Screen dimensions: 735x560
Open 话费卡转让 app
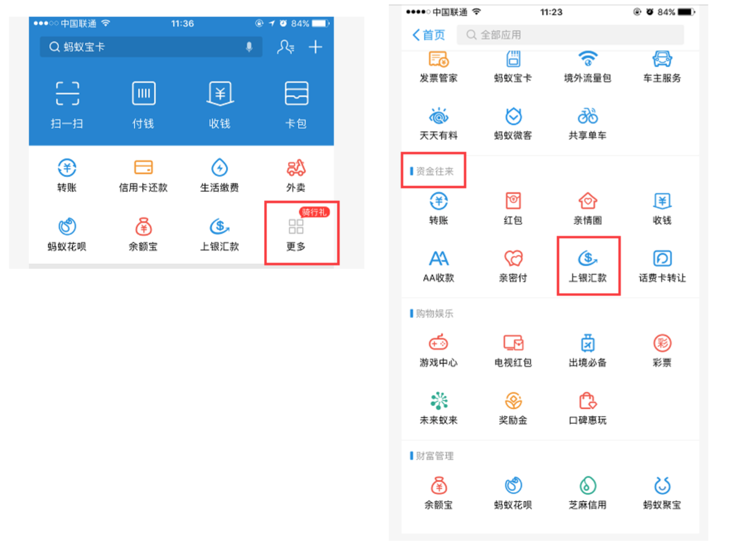coord(662,266)
